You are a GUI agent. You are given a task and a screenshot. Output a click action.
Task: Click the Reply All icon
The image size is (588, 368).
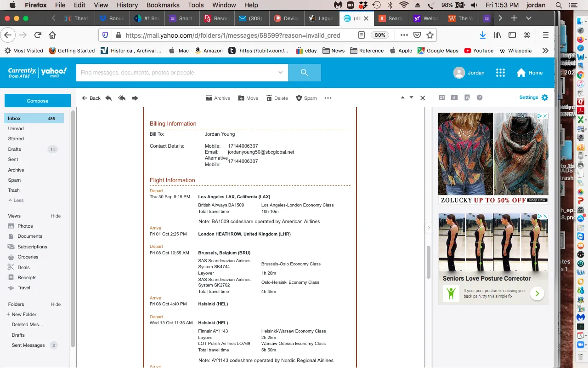click(x=122, y=98)
